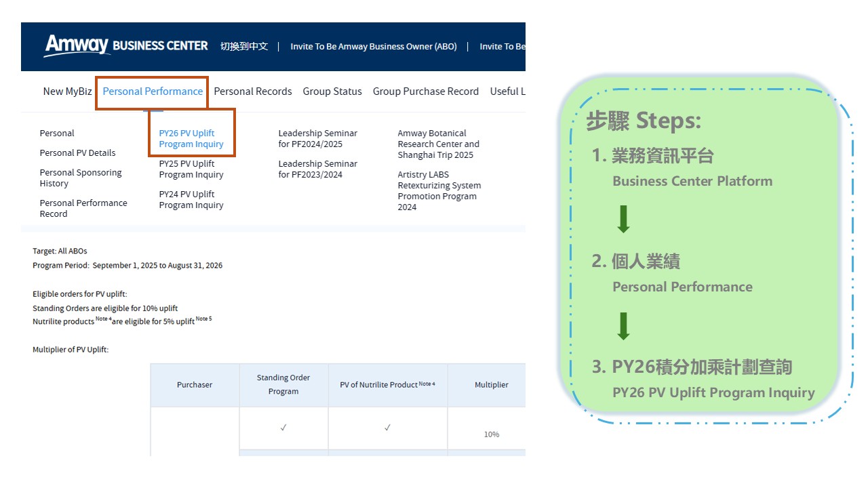Click the Nutrilite products 5% uplift line

pyautogui.click(x=122, y=321)
